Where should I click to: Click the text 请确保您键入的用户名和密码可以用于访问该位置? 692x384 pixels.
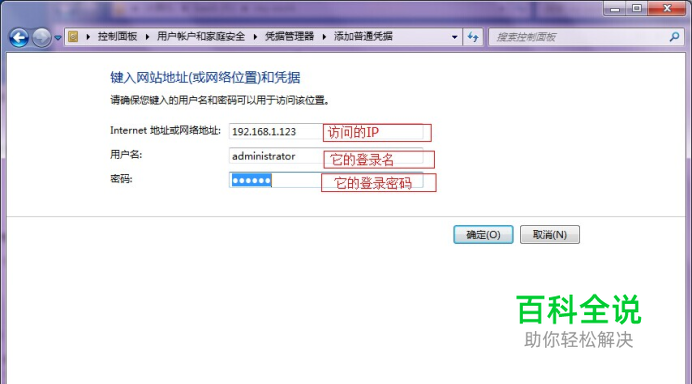220,100
